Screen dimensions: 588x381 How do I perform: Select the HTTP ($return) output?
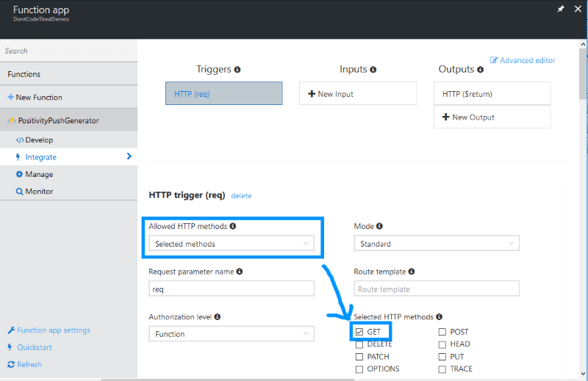click(492, 94)
